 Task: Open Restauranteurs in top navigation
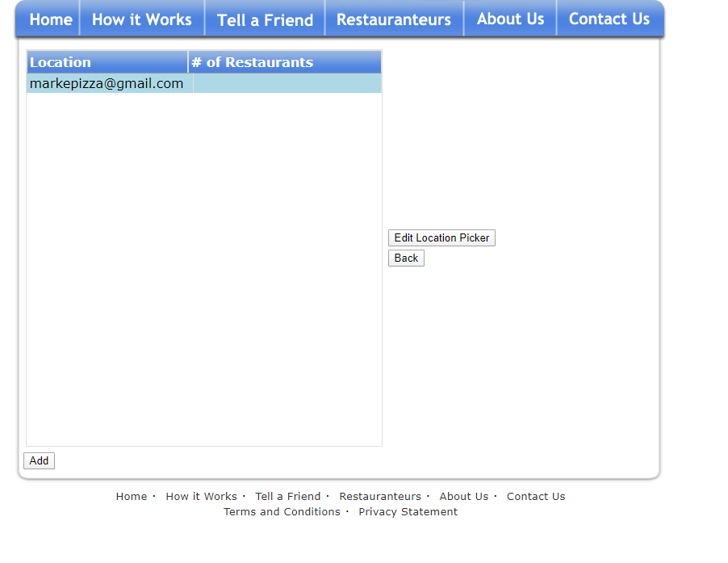(393, 19)
